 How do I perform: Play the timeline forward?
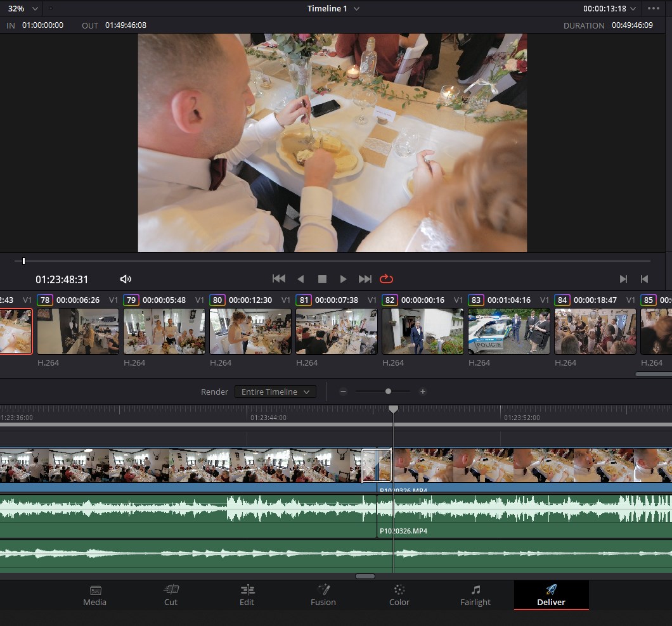(x=343, y=279)
